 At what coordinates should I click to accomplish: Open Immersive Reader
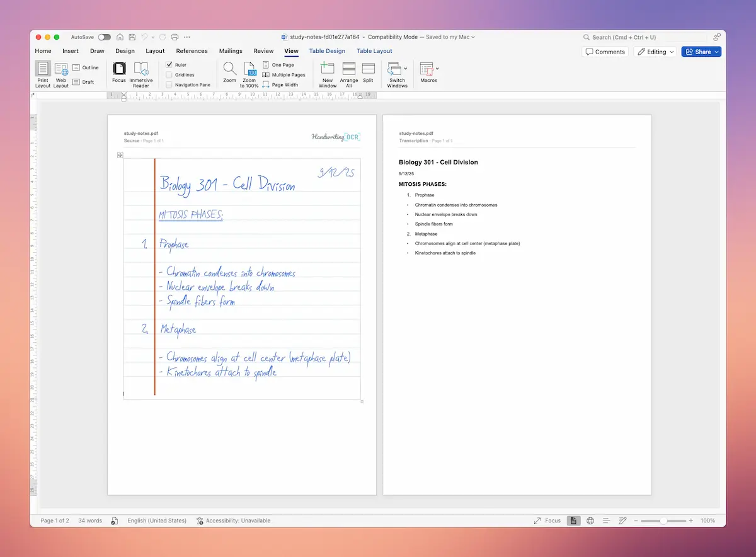(141, 71)
